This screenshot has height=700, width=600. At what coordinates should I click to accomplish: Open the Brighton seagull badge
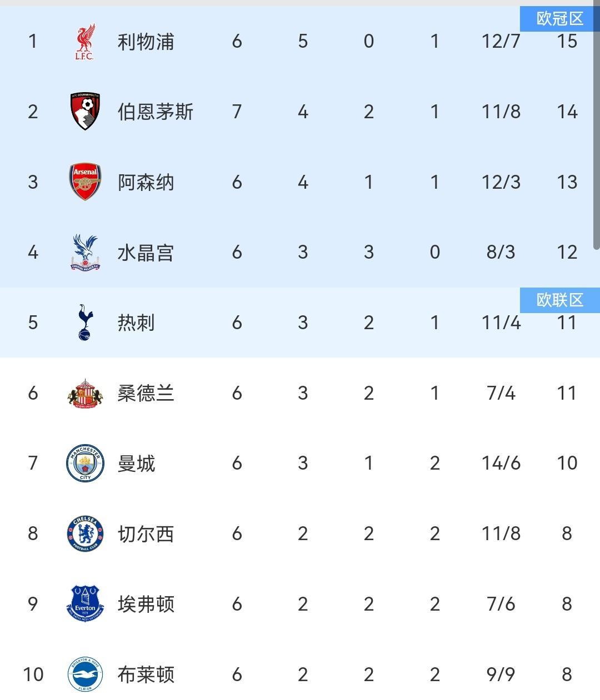pos(85,674)
